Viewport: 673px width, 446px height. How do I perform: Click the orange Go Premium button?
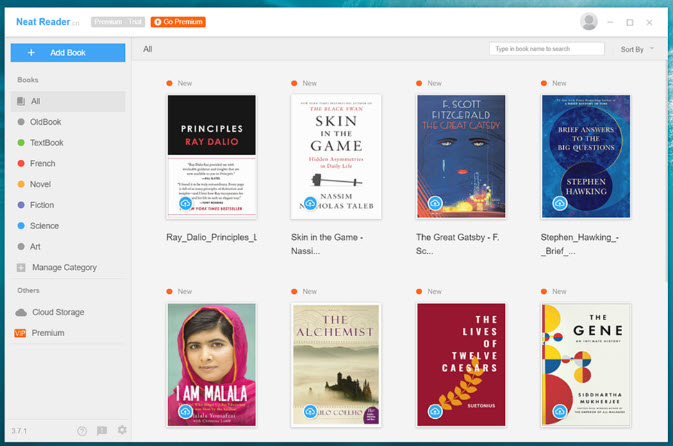178,22
